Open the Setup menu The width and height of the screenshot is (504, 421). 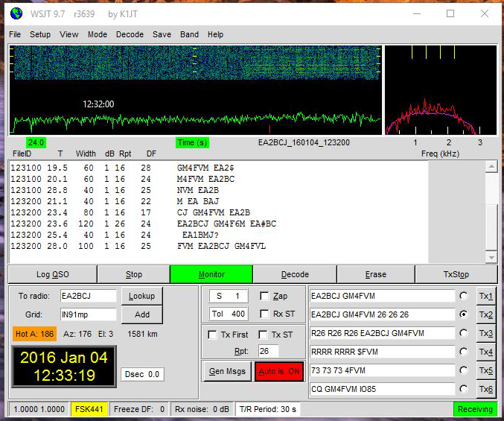tap(40, 34)
